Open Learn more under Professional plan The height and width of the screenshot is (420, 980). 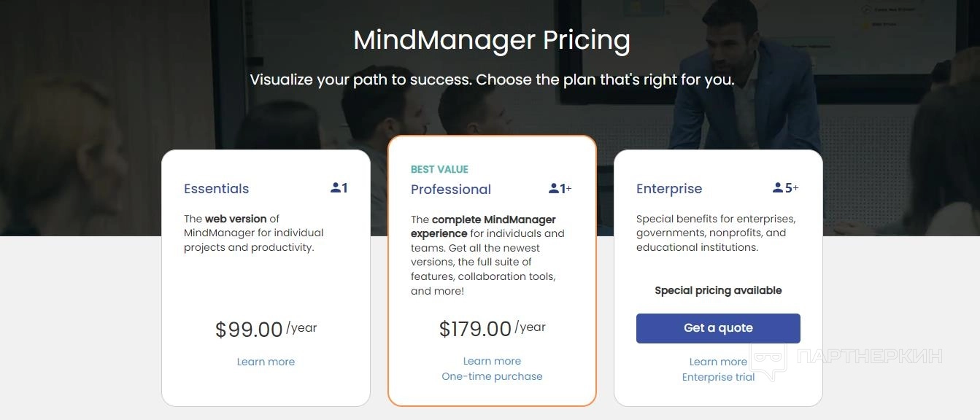pyautogui.click(x=492, y=361)
